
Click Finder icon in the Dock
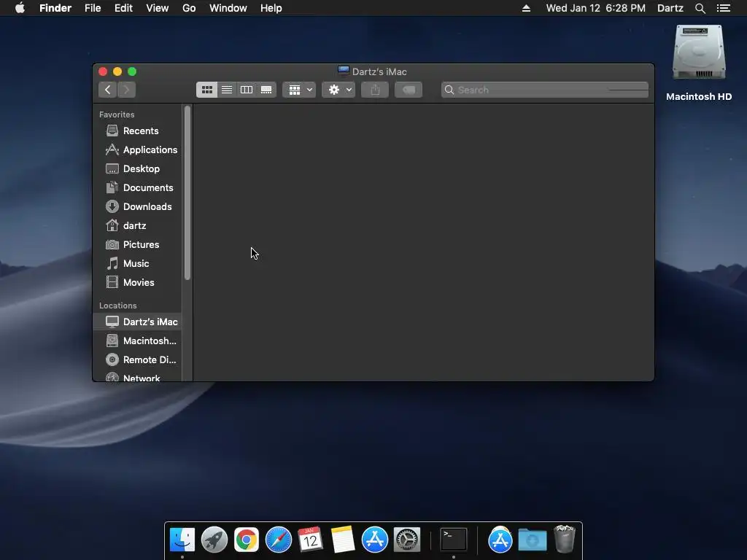coord(182,540)
